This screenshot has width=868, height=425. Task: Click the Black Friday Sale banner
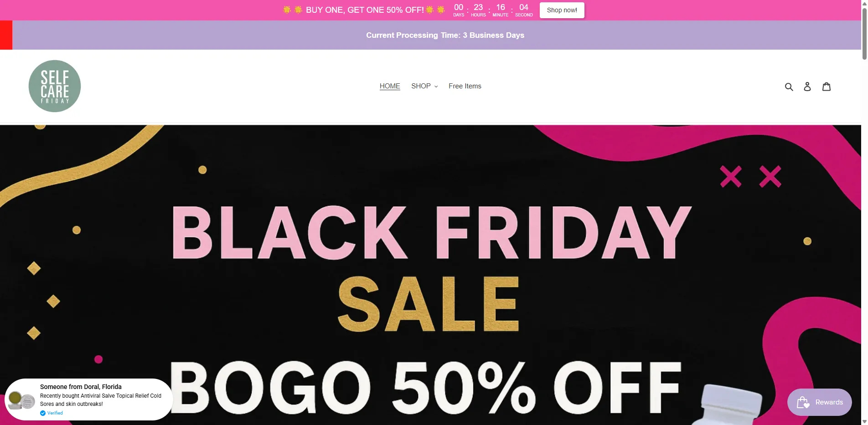coord(430,275)
